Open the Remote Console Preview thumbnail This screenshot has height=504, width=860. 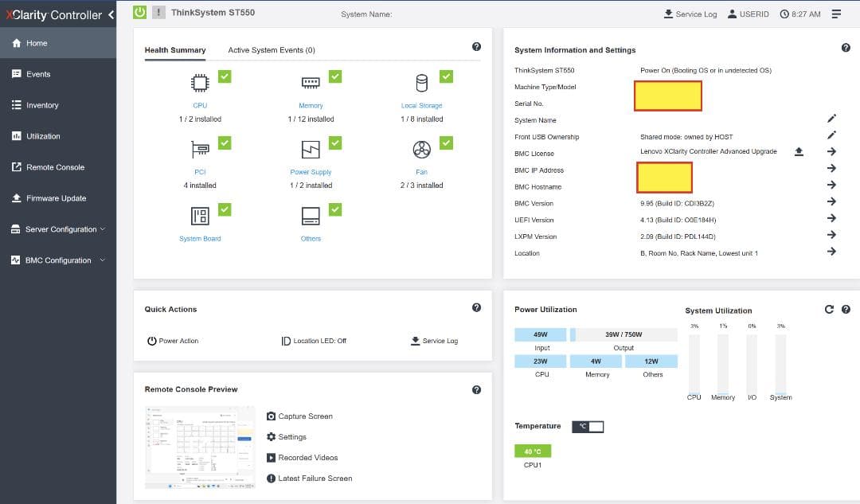point(200,447)
